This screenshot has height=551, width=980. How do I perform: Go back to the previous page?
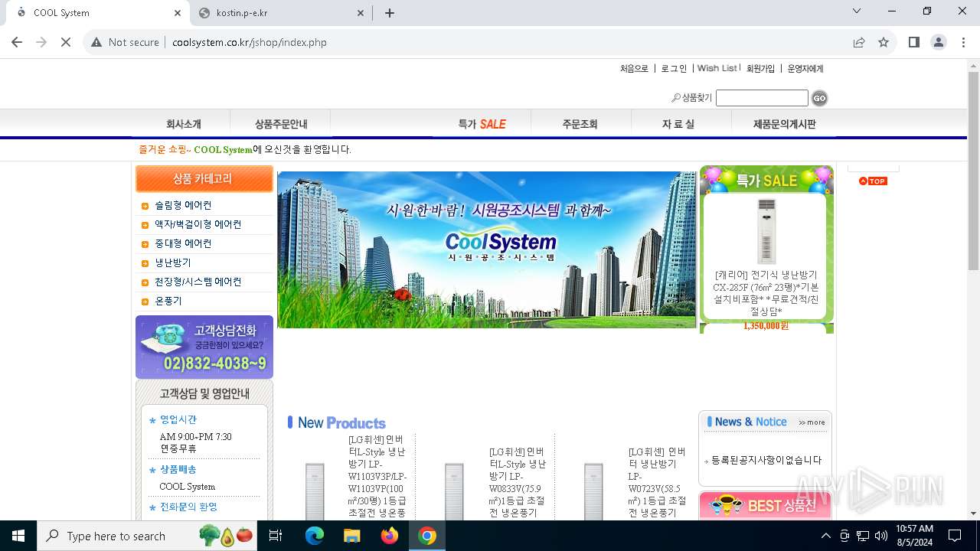(17, 42)
